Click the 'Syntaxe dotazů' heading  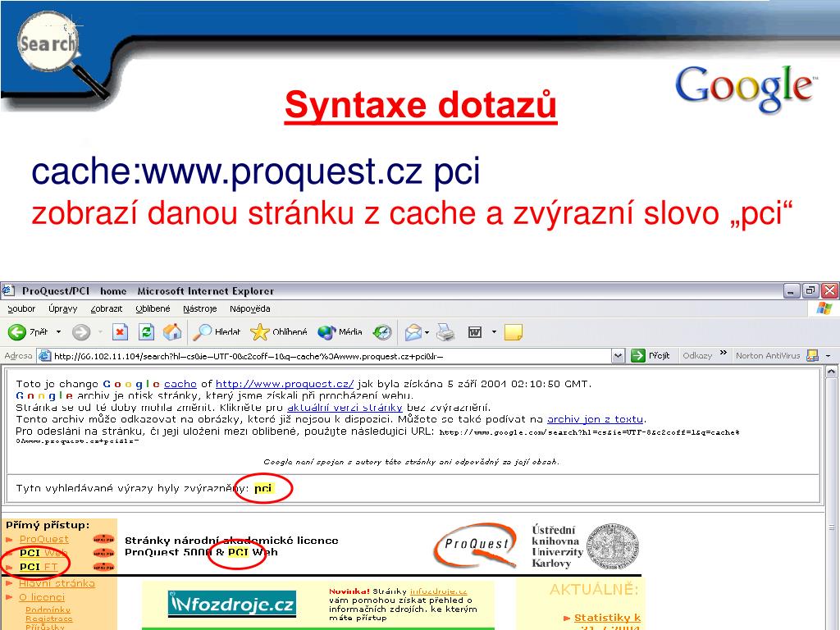(x=421, y=106)
